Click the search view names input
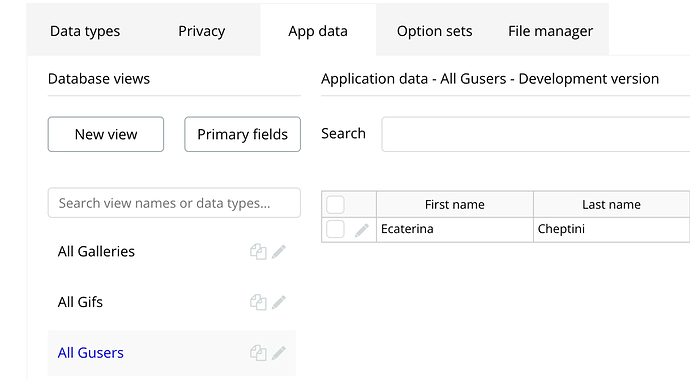Image resolution: width=690 pixels, height=380 pixels. pos(174,203)
